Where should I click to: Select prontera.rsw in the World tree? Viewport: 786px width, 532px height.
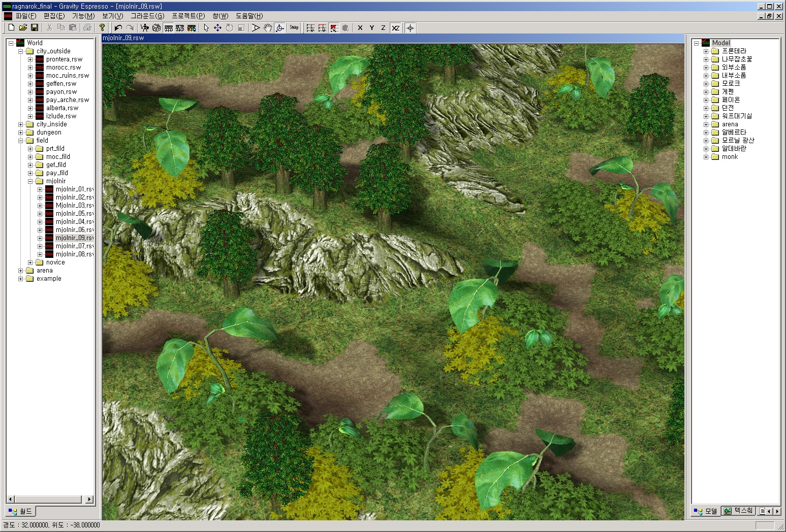pos(64,59)
